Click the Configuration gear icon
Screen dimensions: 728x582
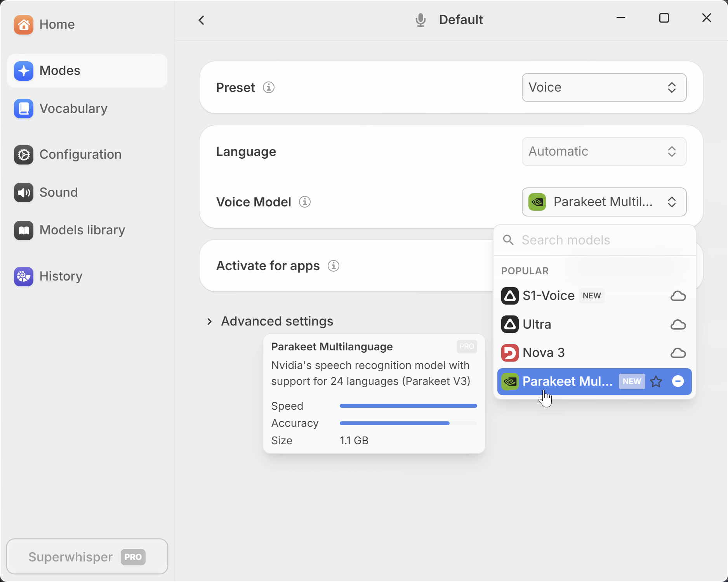click(24, 155)
